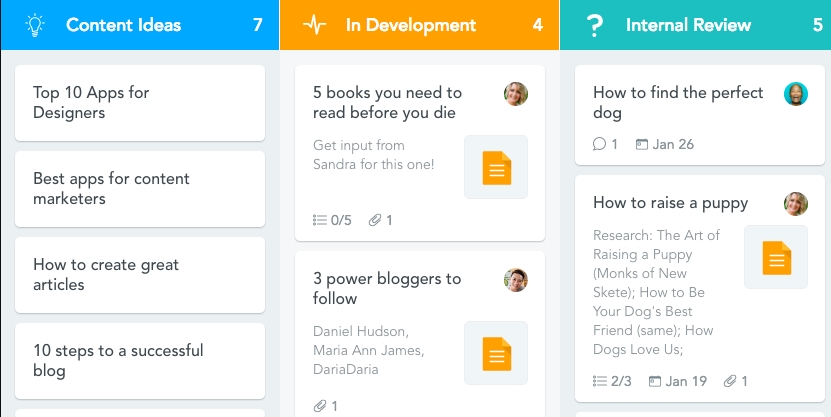Image resolution: width=831 pixels, height=417 pixels.
Task: Click the paperclip icon on the 5 books card
Action: point(375,220)
